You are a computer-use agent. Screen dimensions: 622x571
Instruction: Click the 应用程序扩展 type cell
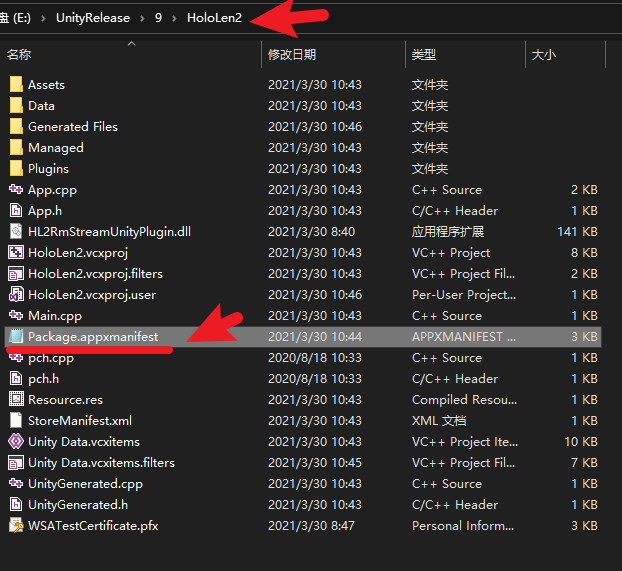pos(447,231)
